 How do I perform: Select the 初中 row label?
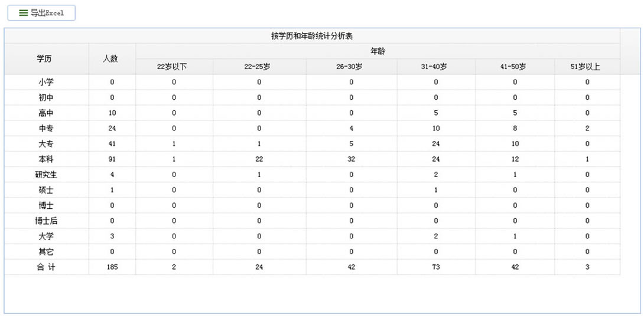[46, 98]
